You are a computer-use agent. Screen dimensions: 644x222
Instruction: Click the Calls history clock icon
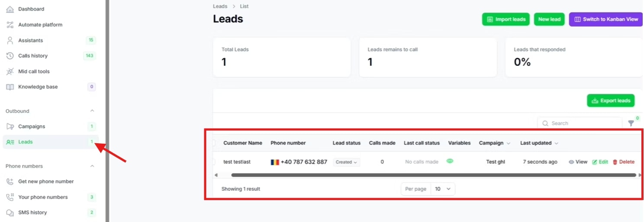pyautogui.click(x=10, y=56)
